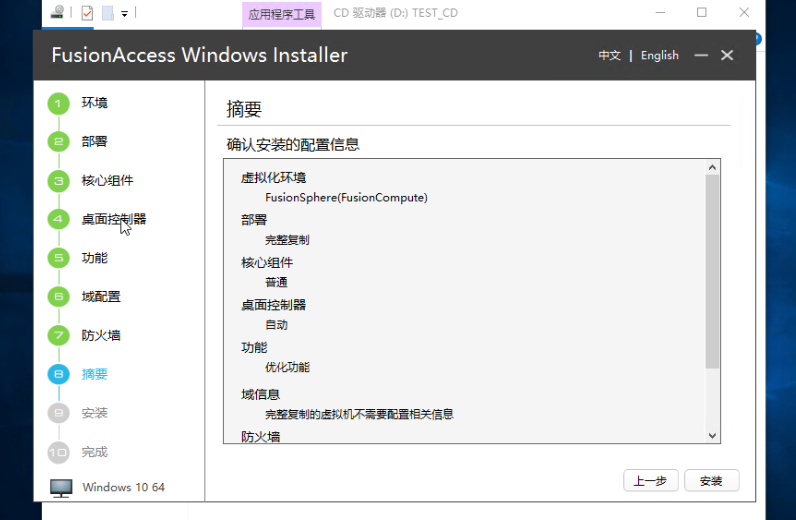Click the summary list scrollbar thumb
This screenshot has width=796, height=520.
coord(712,270)
